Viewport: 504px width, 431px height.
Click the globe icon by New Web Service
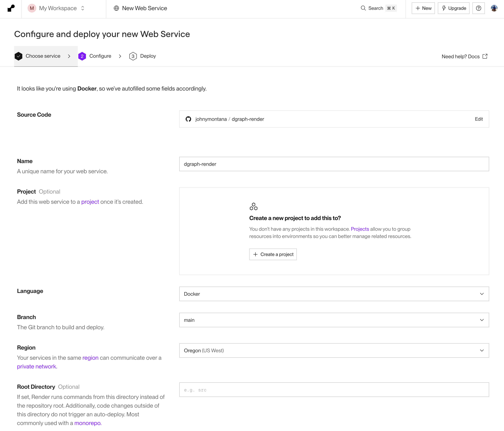(x=116, y=8)
